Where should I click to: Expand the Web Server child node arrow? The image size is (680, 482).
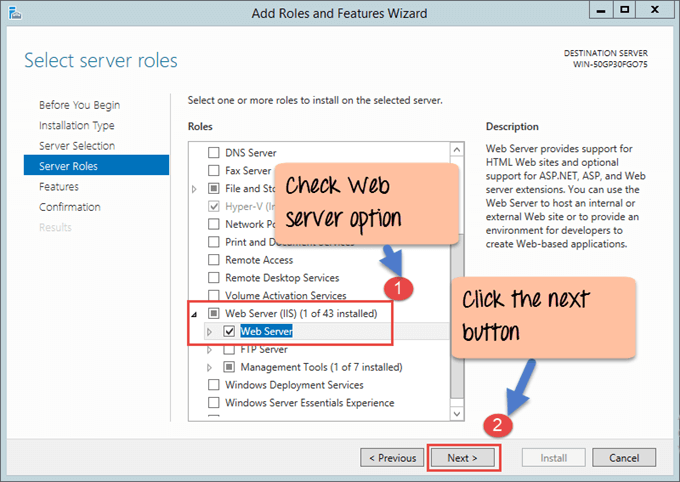pyautogui.click(x=209, y=331)
